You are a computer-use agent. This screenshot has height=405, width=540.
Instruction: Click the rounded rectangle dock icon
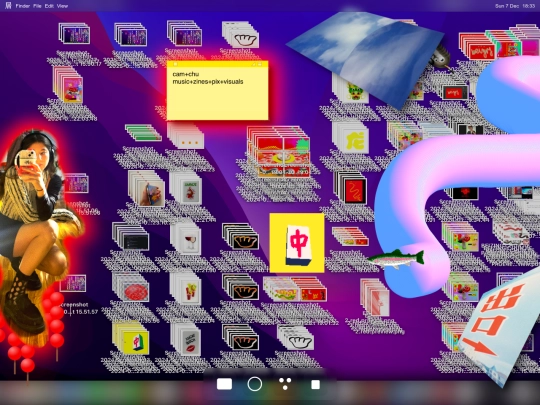(x=224, y=384)
